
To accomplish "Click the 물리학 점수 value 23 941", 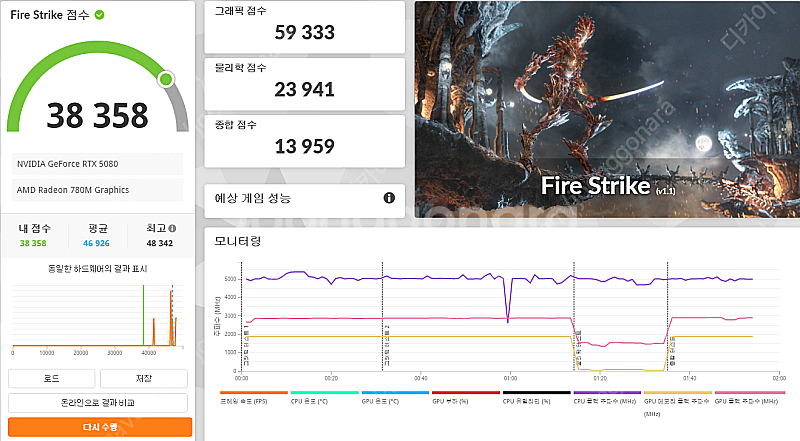I will (305, 89).
